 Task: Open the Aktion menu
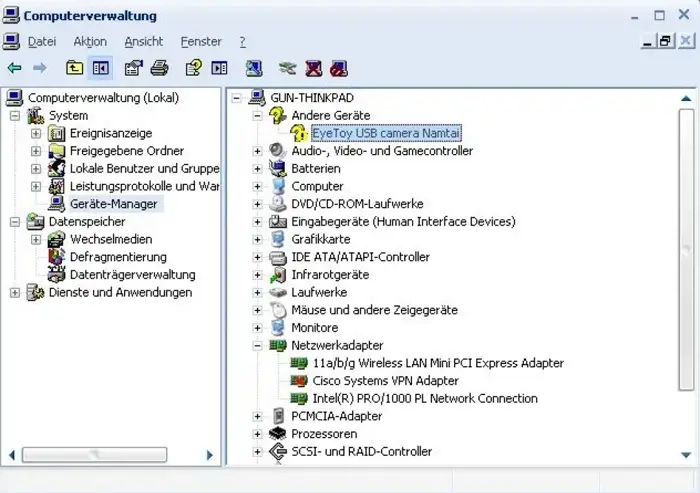(x=90, y=42)
